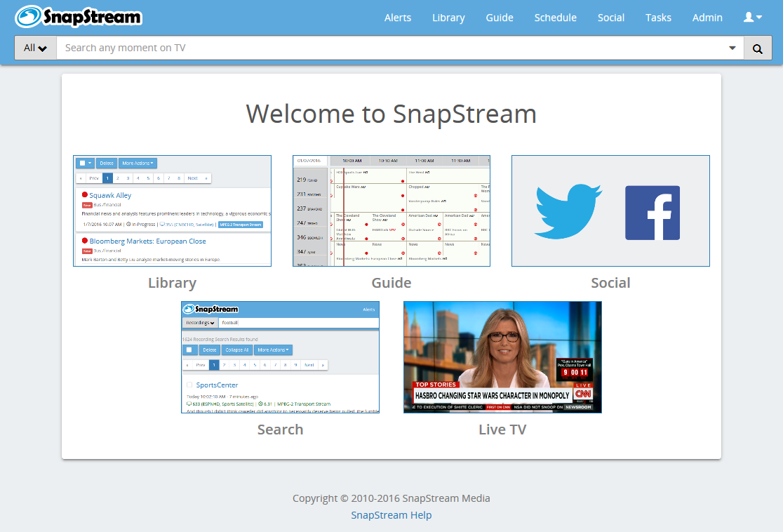Go to the Schedule menu item
The width and height of the screenshot is (783, 532).
(x=555, y=18)
